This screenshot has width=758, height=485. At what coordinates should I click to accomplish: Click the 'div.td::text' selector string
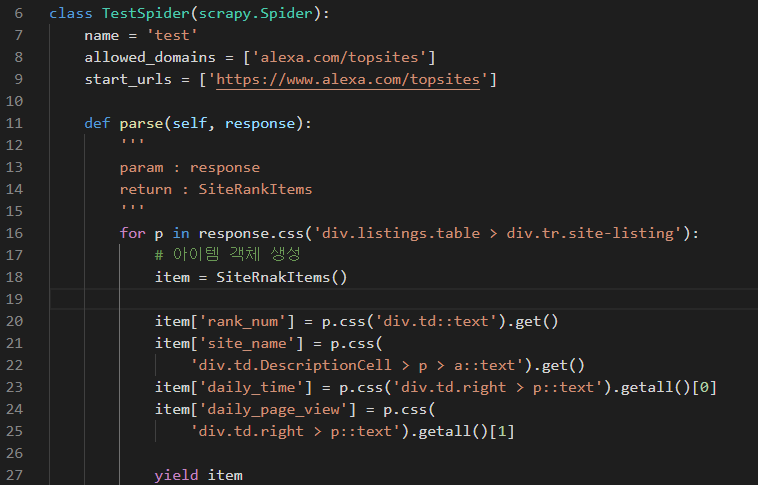point(436,321)
